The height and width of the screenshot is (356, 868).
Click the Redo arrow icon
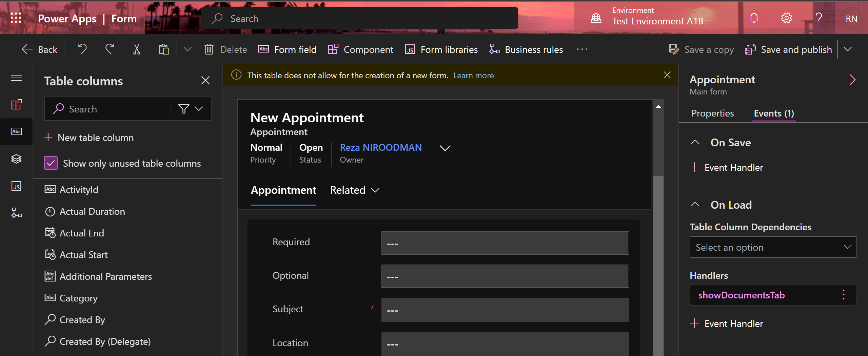tap(109, 49)
